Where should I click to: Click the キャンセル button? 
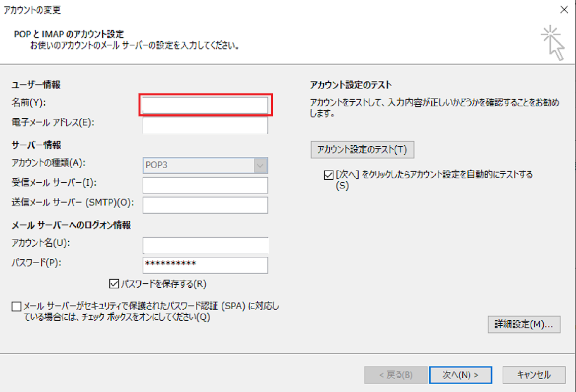tap(534, 375)
